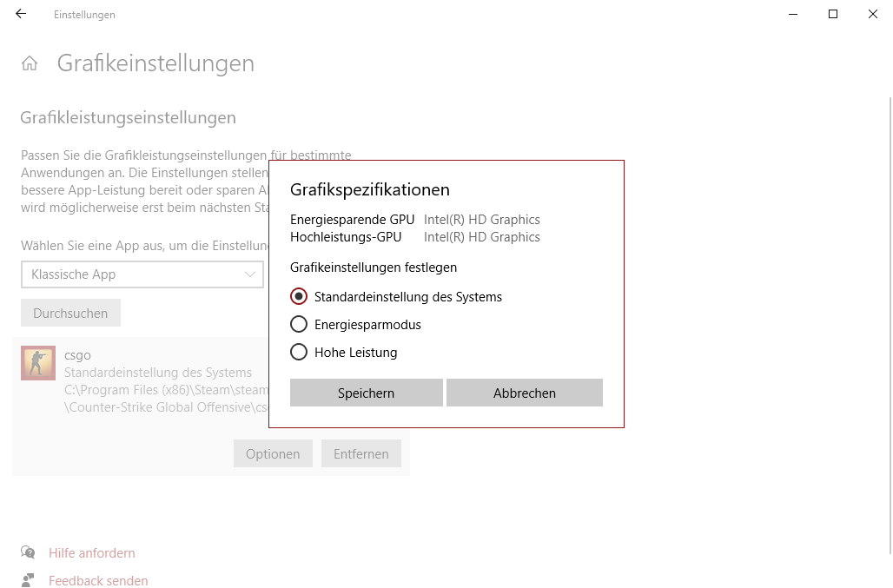Viewport: 893px width, 588px height.
Task: Open the Klassische App dropdown
Action: point(142,274)
